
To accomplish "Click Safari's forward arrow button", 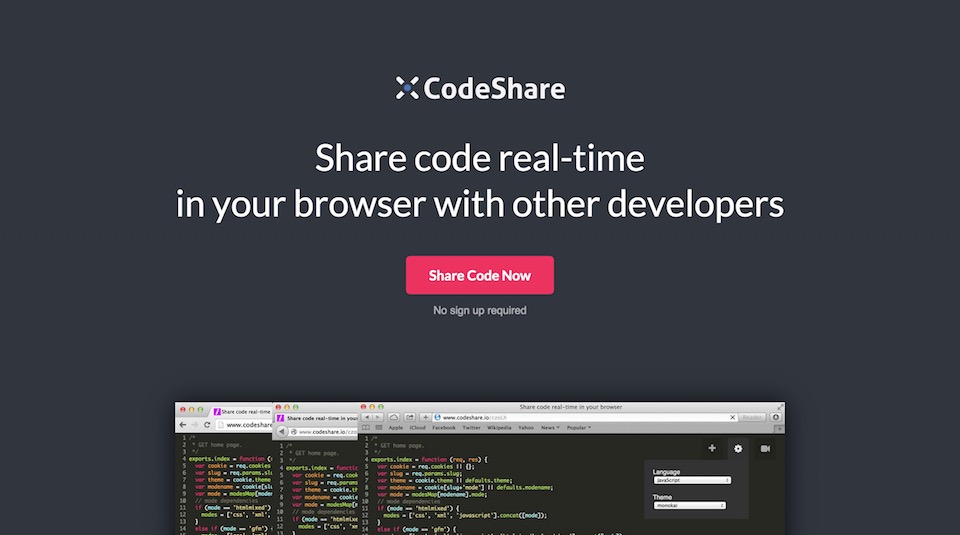I will pyautogui.click(x=378, y=417).
